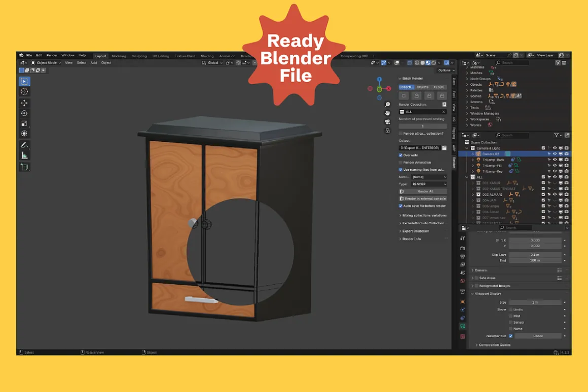Expand the 003 ALMARI collection

(x=472, y=194)
